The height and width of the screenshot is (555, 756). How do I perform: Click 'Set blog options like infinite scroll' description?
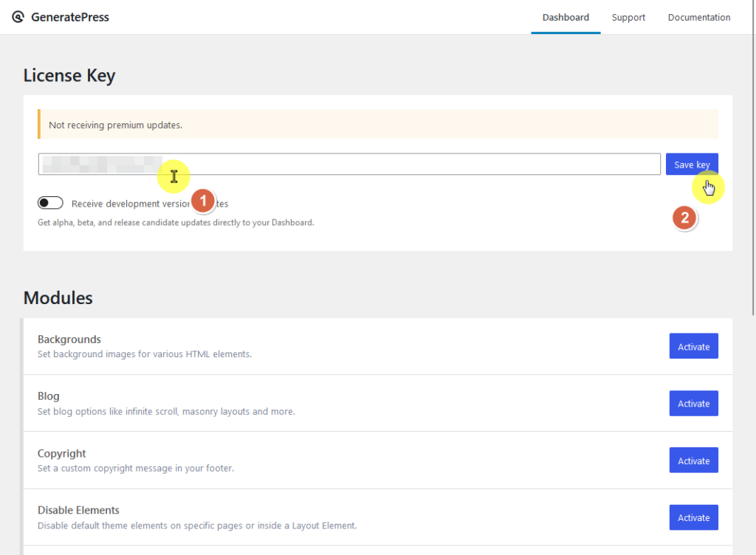(x=166, y=411)
